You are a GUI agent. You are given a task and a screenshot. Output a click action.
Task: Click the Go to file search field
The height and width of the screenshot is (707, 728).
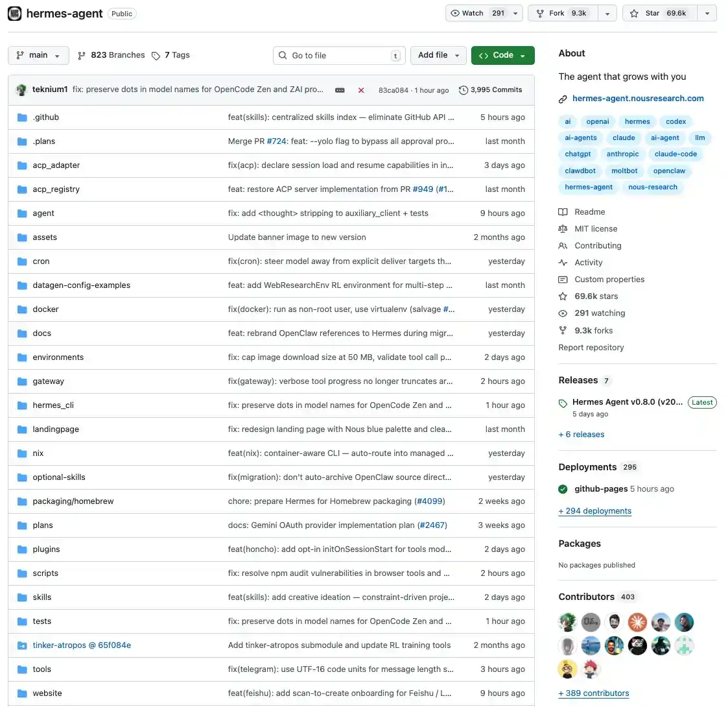tap(339, 56)
